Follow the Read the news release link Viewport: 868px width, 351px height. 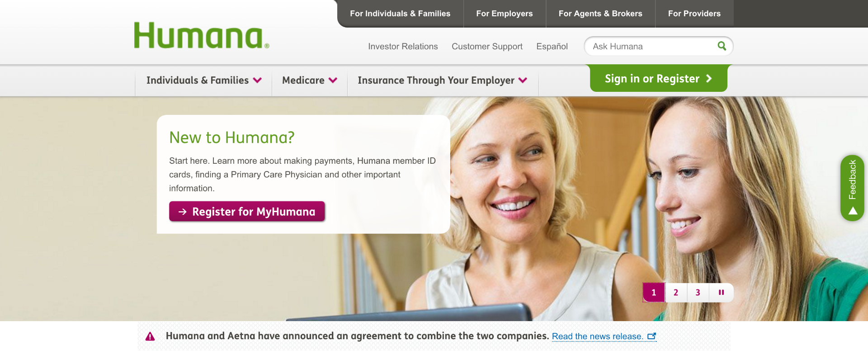coord(598,336)
